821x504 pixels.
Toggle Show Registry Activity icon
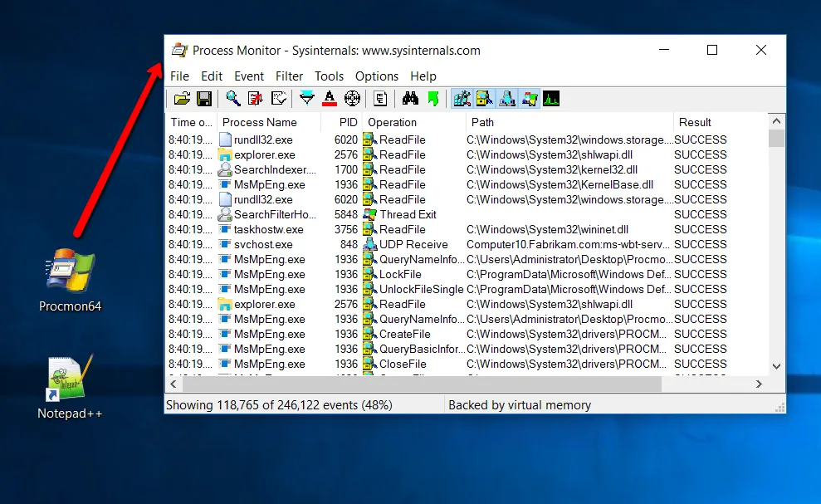click(x=462, y=99)
